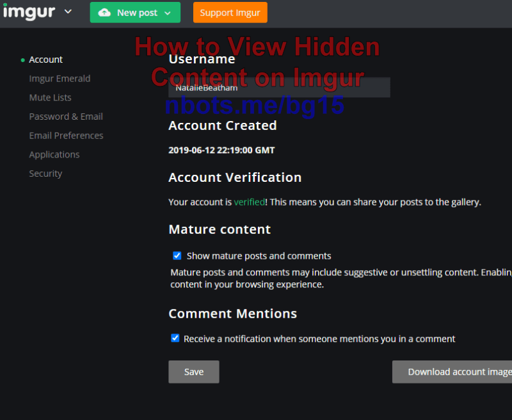Open the Applications settings page

(54, 154)
